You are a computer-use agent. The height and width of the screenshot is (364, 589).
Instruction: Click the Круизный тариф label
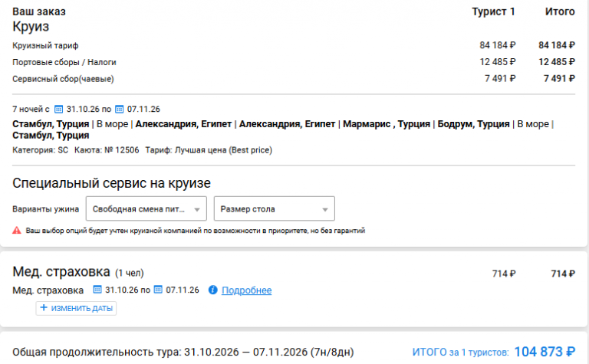(x=45, y=46)
